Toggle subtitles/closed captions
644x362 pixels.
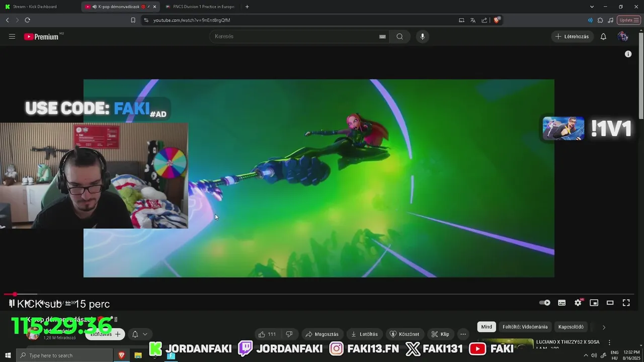tap(562, 303)
